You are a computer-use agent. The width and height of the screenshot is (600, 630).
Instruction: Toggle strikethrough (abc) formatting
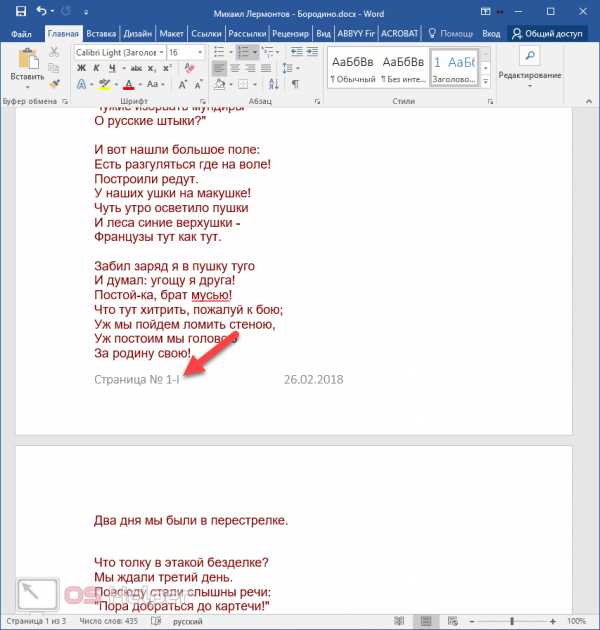pyautogui.click(x=136, y=69)
